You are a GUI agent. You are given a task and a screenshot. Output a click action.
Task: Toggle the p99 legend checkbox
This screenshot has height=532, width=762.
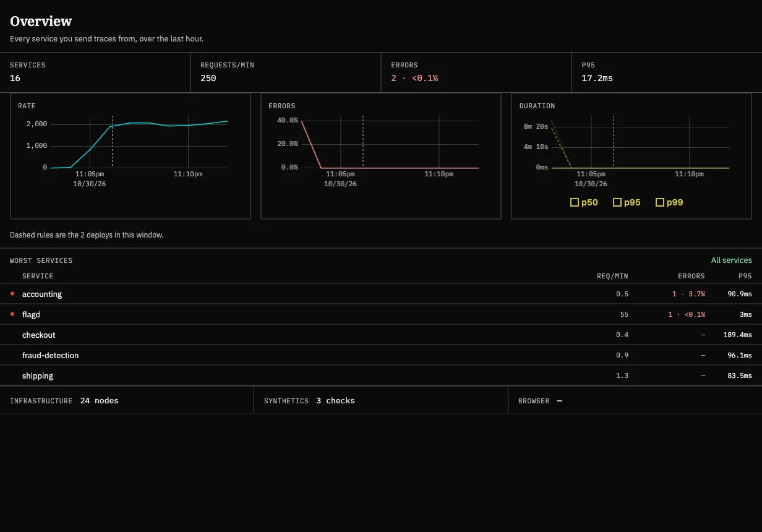[x=659, y=202]
